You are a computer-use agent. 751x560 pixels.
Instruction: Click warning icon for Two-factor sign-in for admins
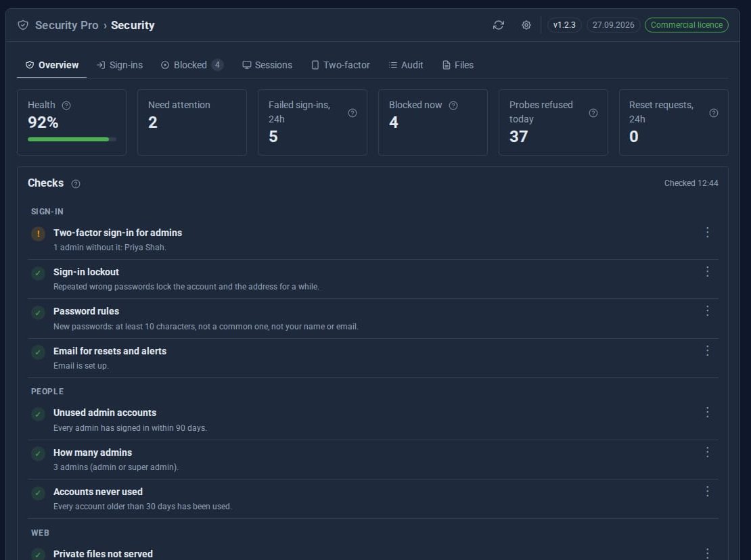pos(39,233)
